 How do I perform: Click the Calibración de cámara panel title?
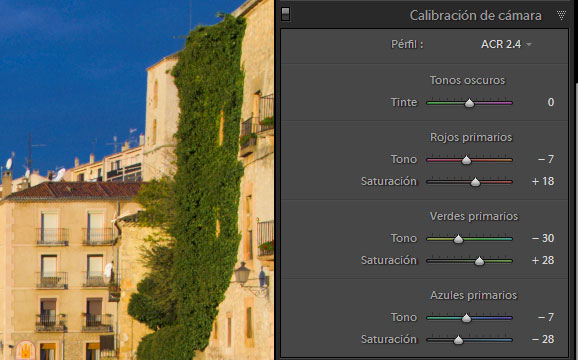click(476, 15)
